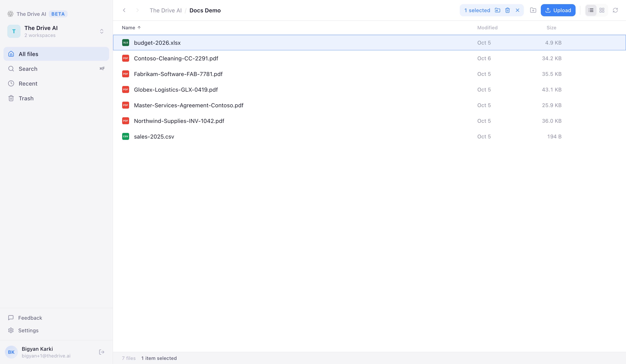Select budget-2026.xlsx file name

(x=157, y=43)
